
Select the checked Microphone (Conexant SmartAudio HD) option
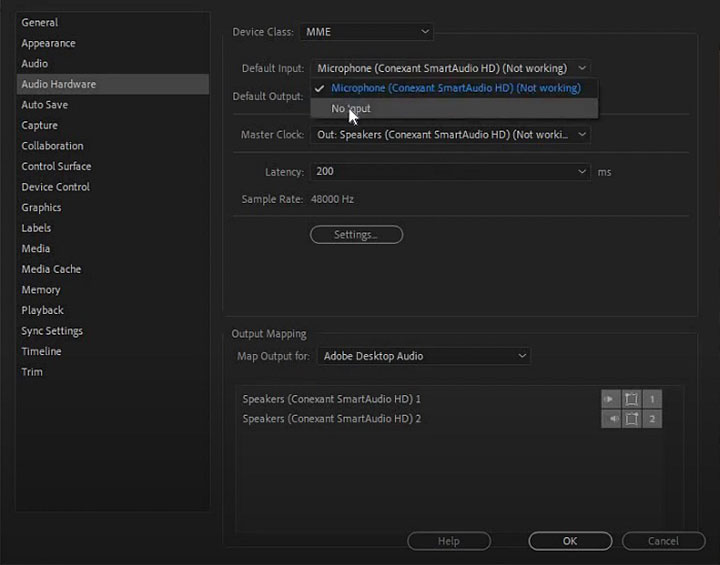point(455,88)
